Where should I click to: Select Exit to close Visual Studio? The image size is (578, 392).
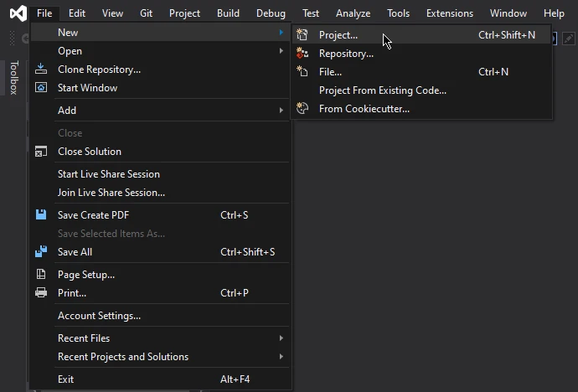pos(65,379)
